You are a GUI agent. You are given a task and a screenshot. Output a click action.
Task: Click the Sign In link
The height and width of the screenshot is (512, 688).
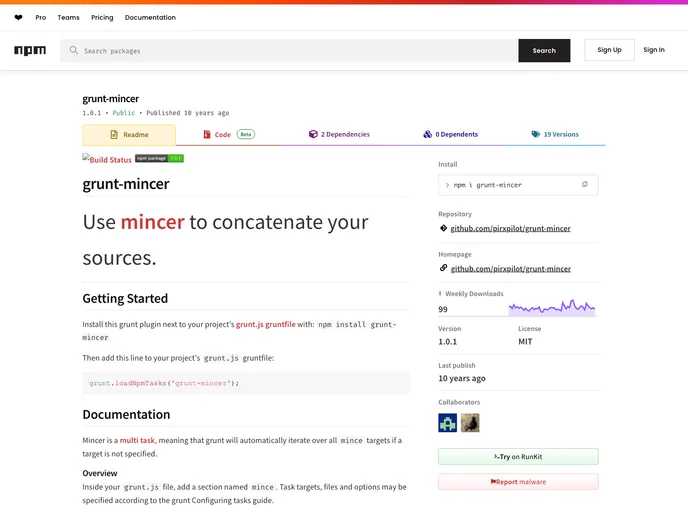(654, 50)
